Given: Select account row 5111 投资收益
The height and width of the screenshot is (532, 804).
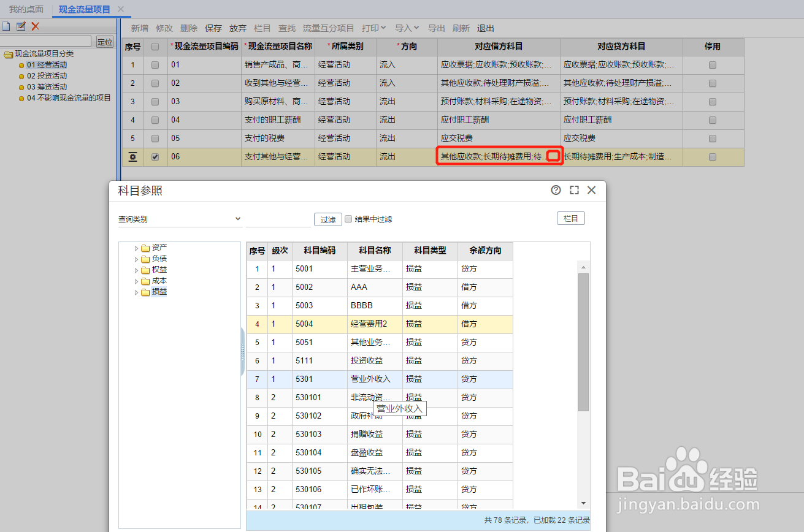Looking at the screenshot, I should click(380, 361).
